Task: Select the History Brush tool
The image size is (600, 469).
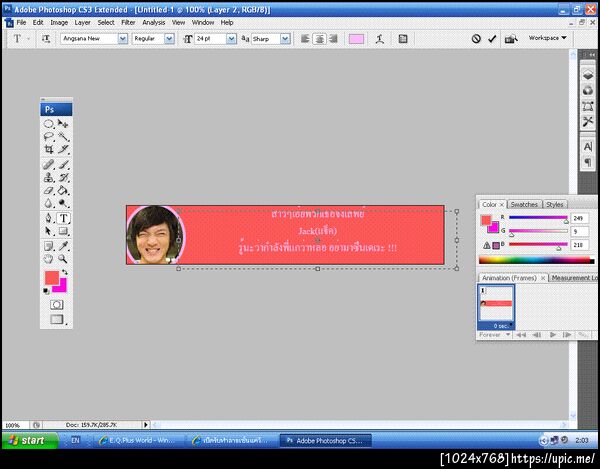Action: [x=63, y=178]
